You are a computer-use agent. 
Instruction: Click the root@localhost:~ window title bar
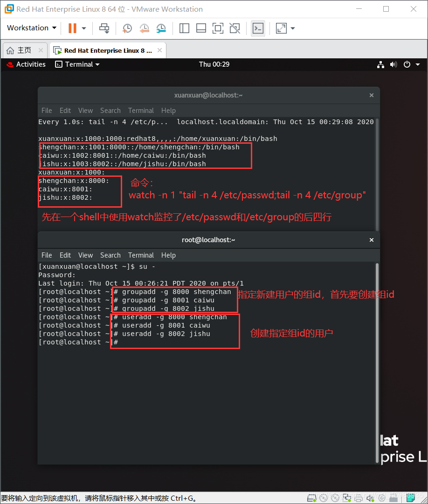tap(209, 240)
